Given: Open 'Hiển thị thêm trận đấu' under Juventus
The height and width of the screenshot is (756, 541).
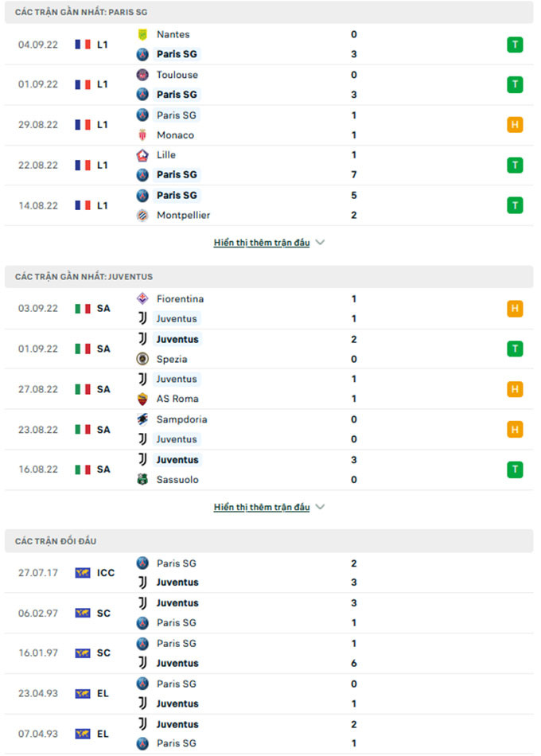Looking at the screenshot, I should coord(262,507).
